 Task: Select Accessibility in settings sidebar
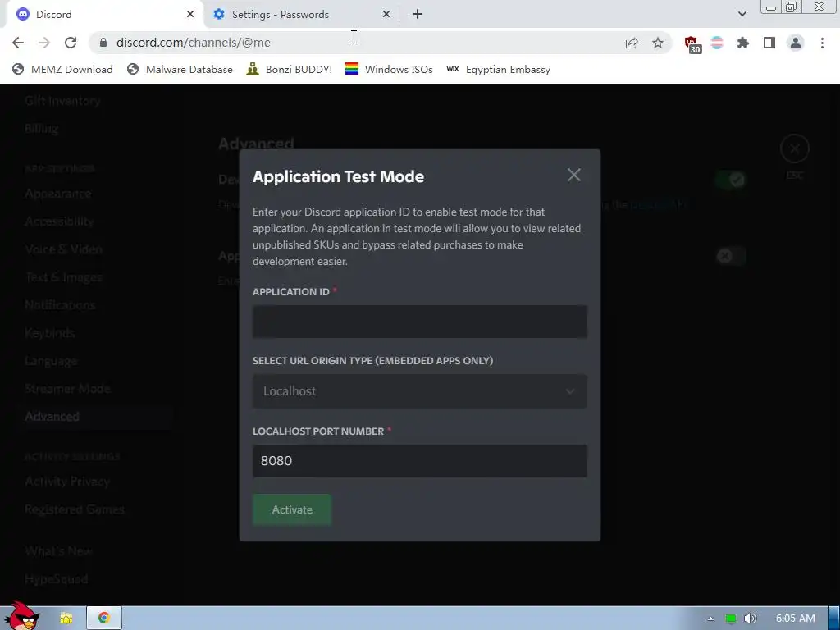tap(59, 221)
